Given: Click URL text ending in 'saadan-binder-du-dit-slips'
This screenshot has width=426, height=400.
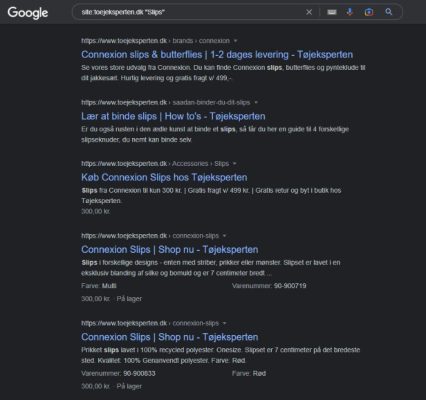Looking at the screenshot, I should point(166,102).
